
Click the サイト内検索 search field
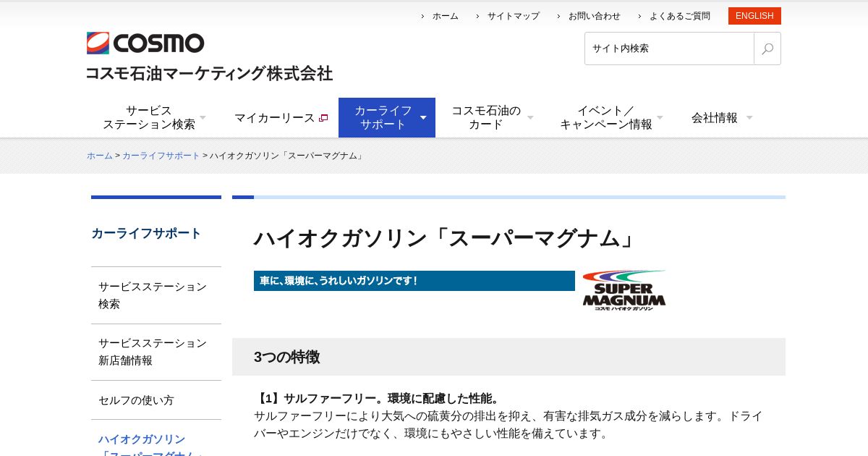[x=669, y=48]
